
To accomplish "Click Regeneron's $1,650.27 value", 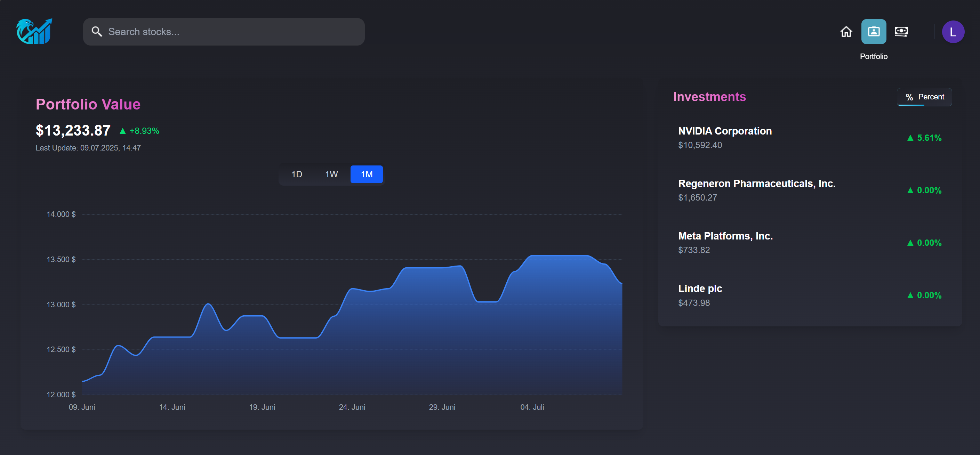I will click(x=697, y=198).
